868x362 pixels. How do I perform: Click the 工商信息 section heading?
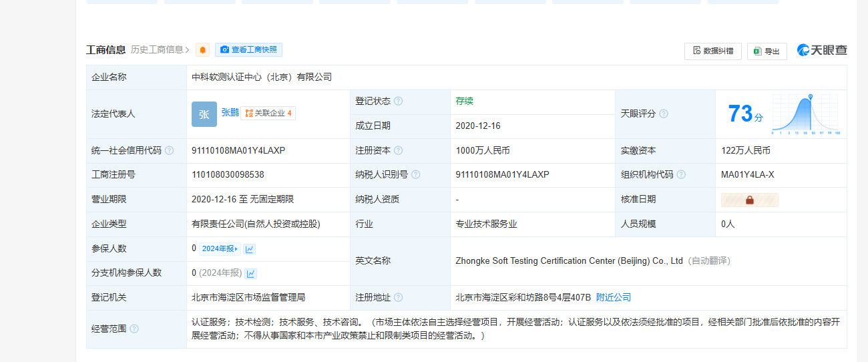click(106, 50)
